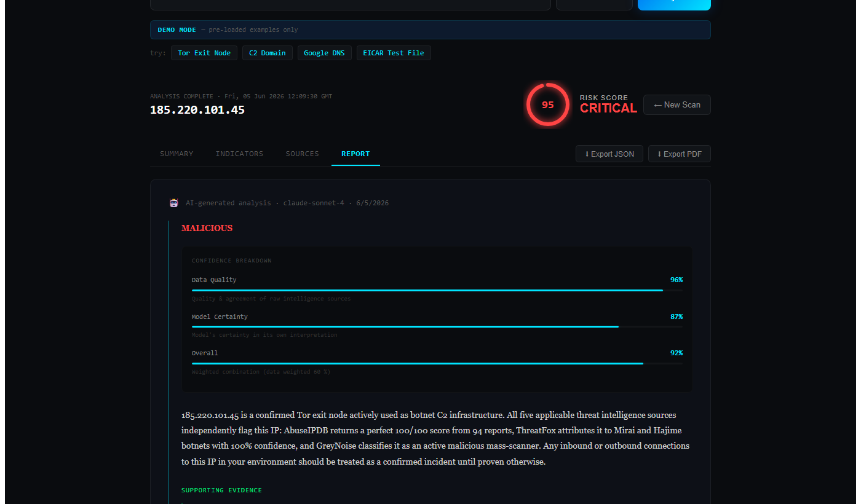The height and width of the screenshot is (504, 861).
Task: Click the ANALYSIS COMPLETE timestamp line
Action: point(241,96)
